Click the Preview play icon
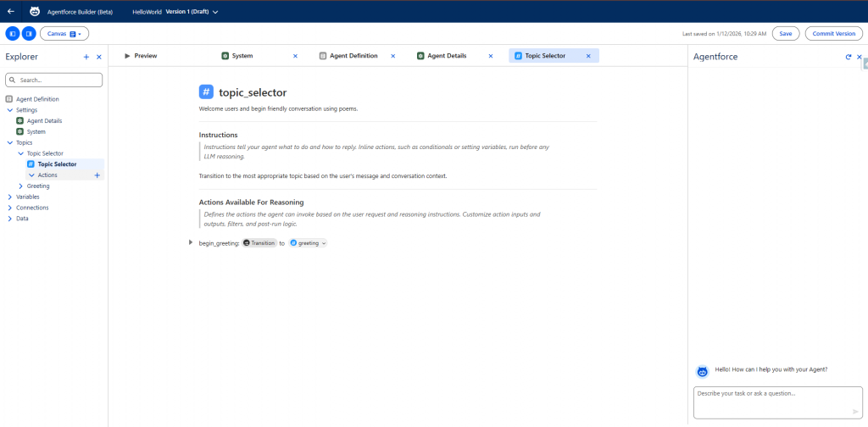The width and height of the screenshot is (868, 427). 127,56
